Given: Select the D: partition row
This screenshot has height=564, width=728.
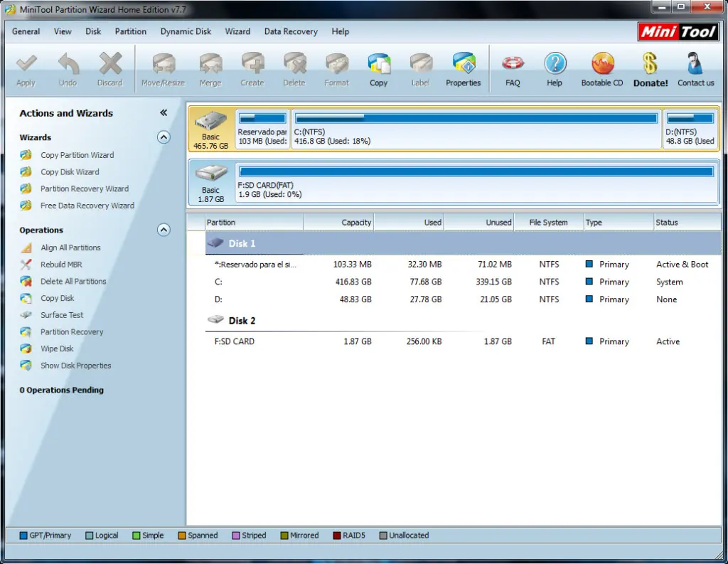Looking at the screenshot, I should (463, 299).
